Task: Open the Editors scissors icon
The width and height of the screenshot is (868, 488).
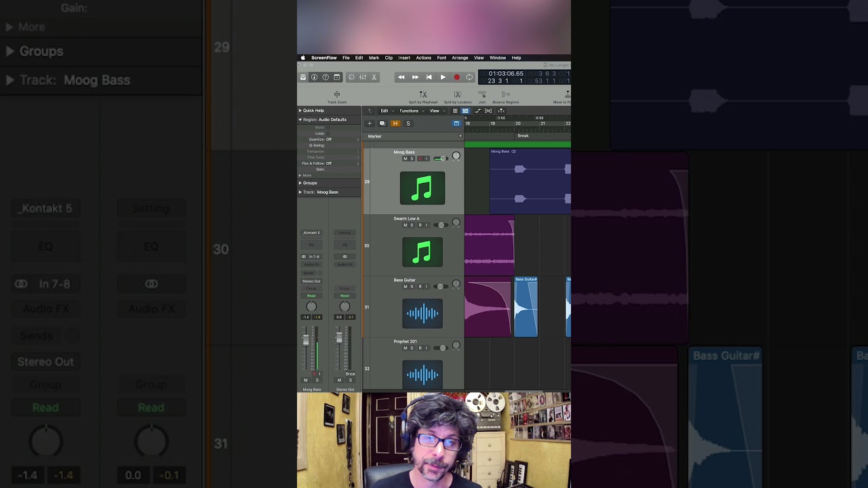Action: pyautogui.click(x=374, y=77)
